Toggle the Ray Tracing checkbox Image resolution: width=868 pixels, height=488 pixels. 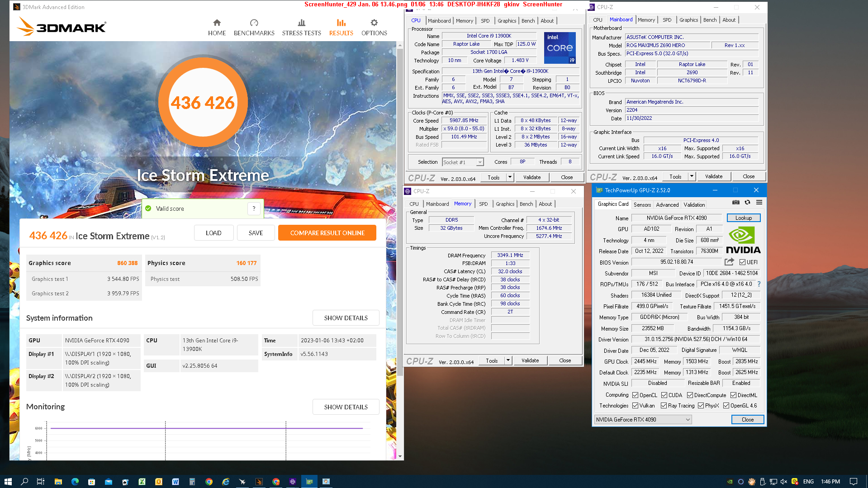tap(664, 405)
